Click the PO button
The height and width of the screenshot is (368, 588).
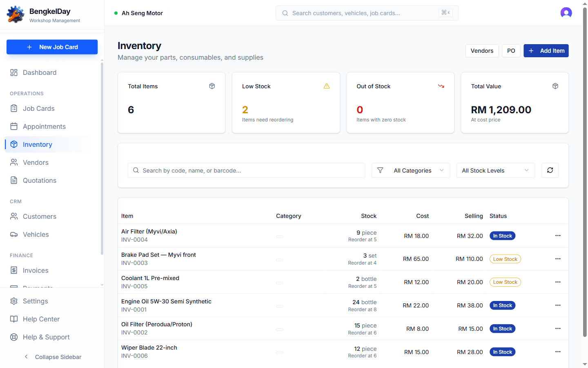point(511,51)
